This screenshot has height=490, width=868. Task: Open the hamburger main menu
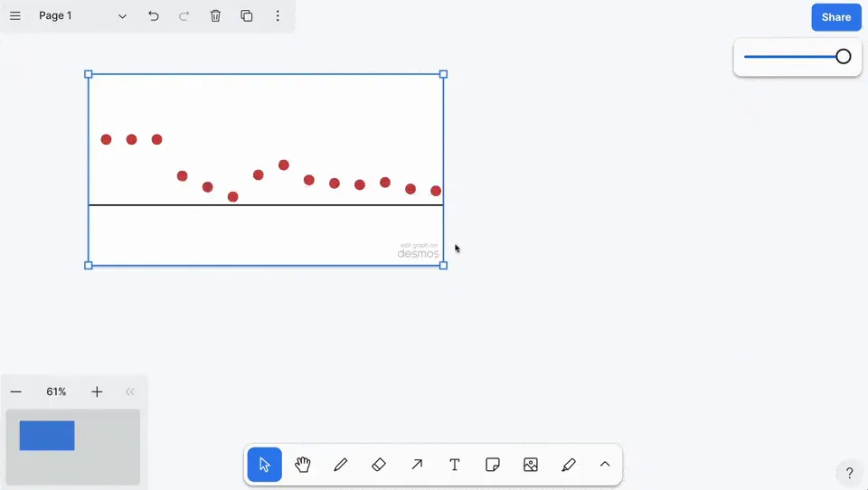click(15, 16)
